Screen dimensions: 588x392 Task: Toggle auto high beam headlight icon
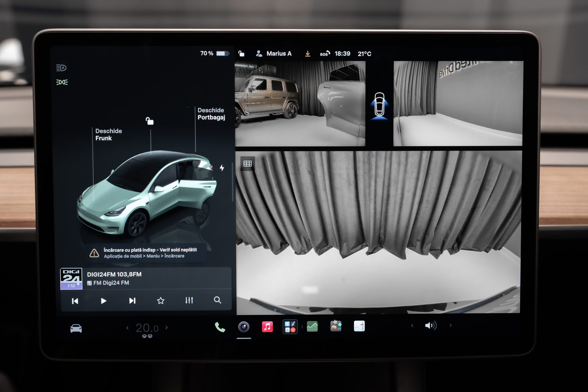click(x=61, y=68)
